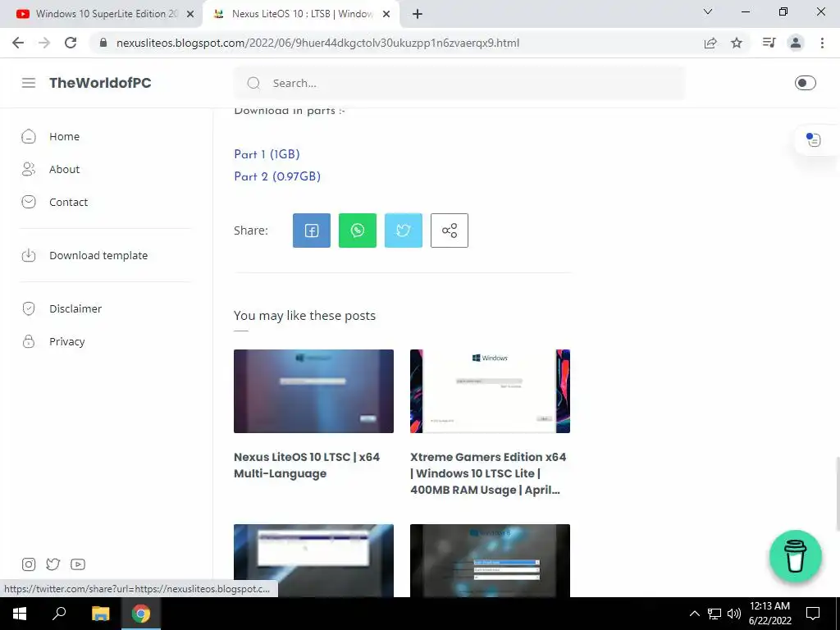The image size is (840, 630).
Task: Toggle the dark mode switch
Action: point(805,83)
